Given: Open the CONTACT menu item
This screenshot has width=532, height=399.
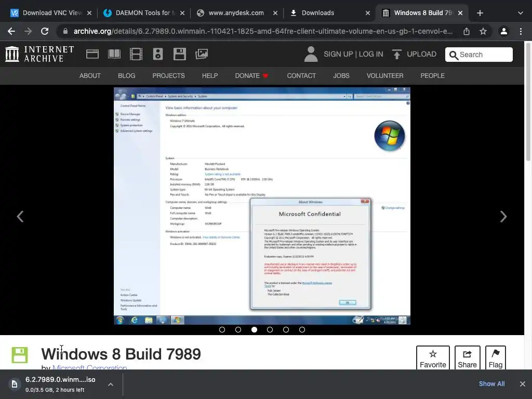Looking at the screenshot, I should [x=301, y=76].
